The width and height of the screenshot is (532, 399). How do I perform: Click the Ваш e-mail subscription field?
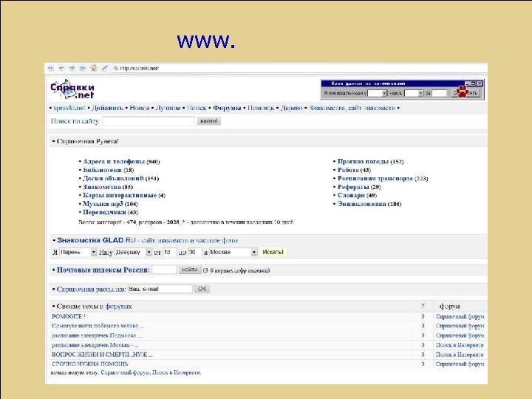click(160, 289)
